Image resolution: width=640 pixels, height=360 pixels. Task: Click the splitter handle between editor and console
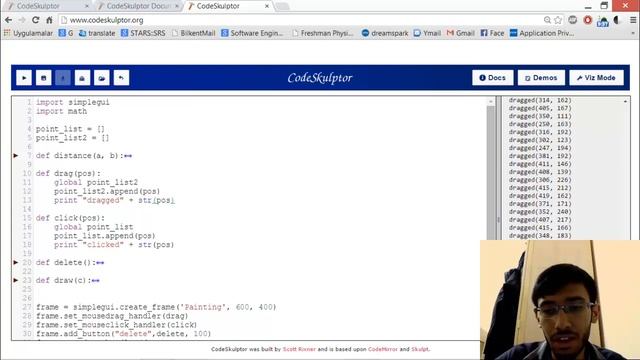(498, 219)
